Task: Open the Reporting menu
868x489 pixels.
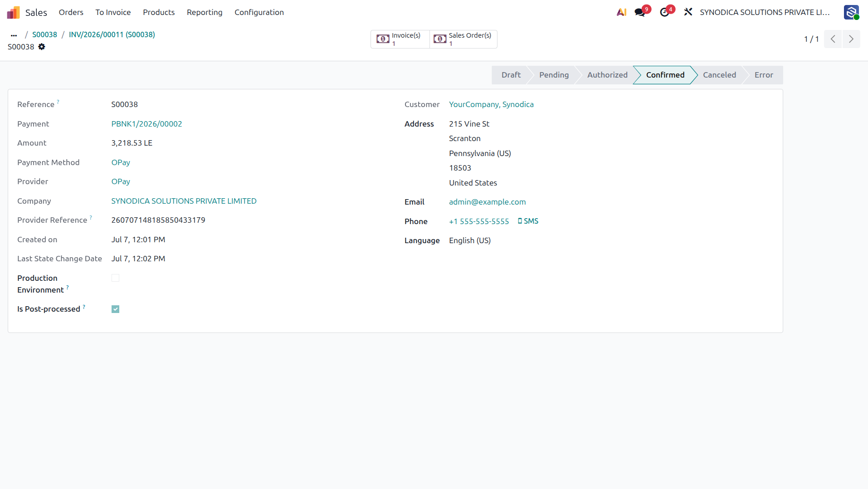Action: pos(205,12)
